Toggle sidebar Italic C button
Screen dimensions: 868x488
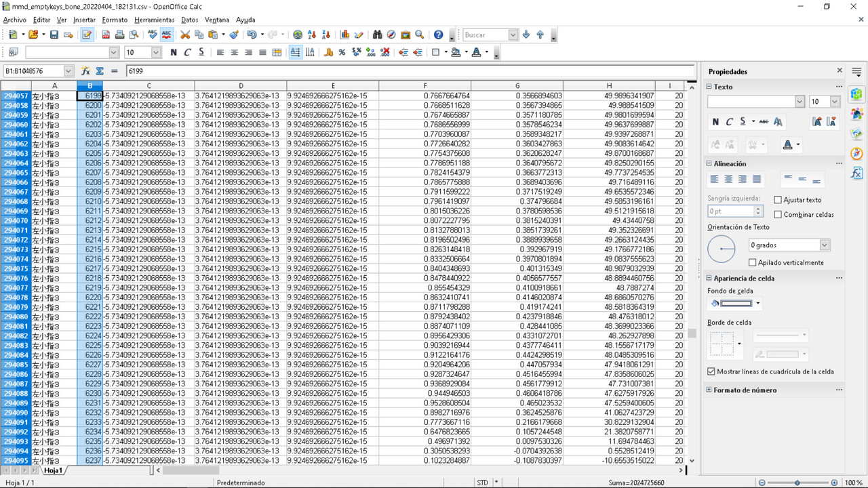point(729,122)
